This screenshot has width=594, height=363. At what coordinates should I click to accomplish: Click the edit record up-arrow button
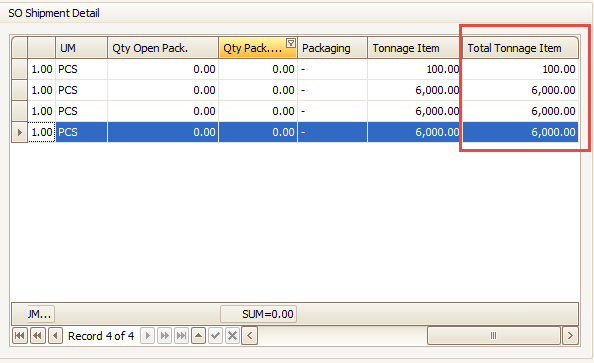tap(199, 336)
